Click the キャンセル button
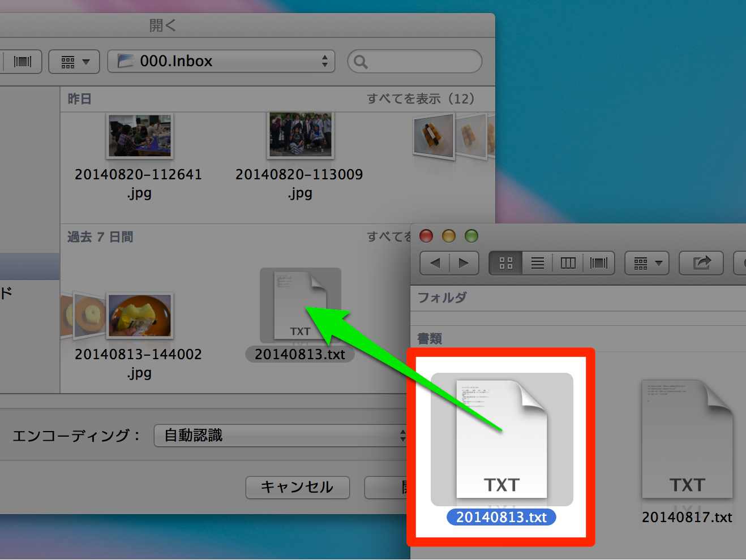The height and width of the screenshot is (560, 746). point(298,487)
